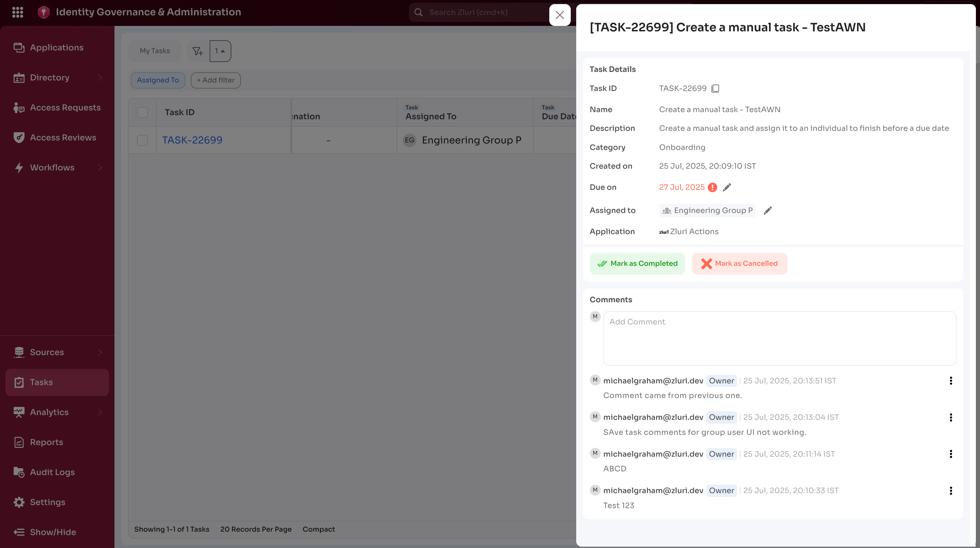Toggle the Assigned To filter chip
Image resolution: width=980 pixels, height=548 pixels.
(158, 80)
